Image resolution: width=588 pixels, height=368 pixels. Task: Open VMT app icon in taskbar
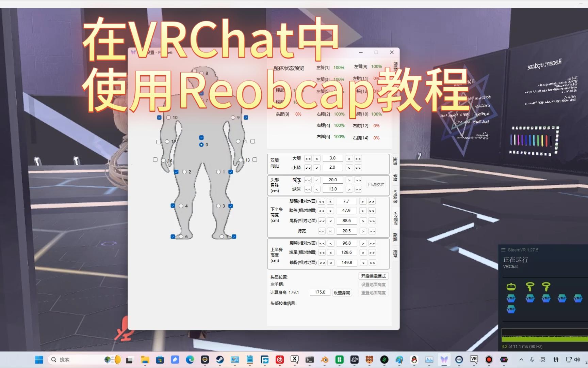pos(504,359)
